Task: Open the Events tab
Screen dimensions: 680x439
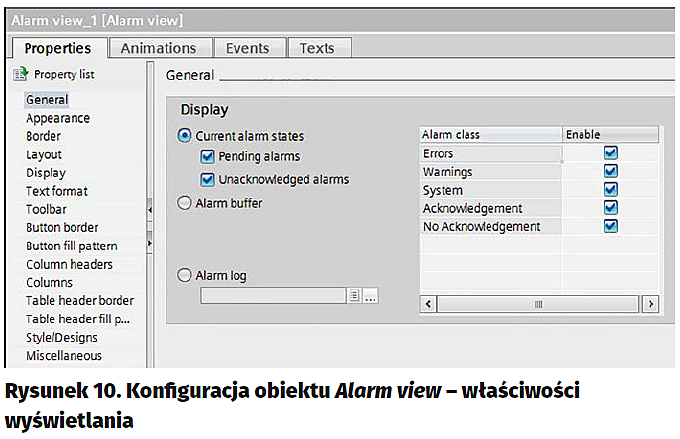Action: 247,48
